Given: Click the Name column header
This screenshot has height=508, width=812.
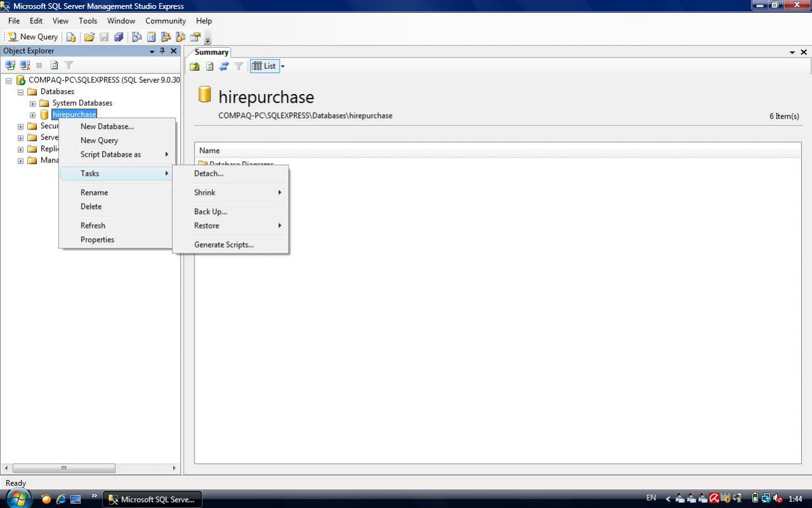Looking at the screenshot, I should tap(497, 150).
